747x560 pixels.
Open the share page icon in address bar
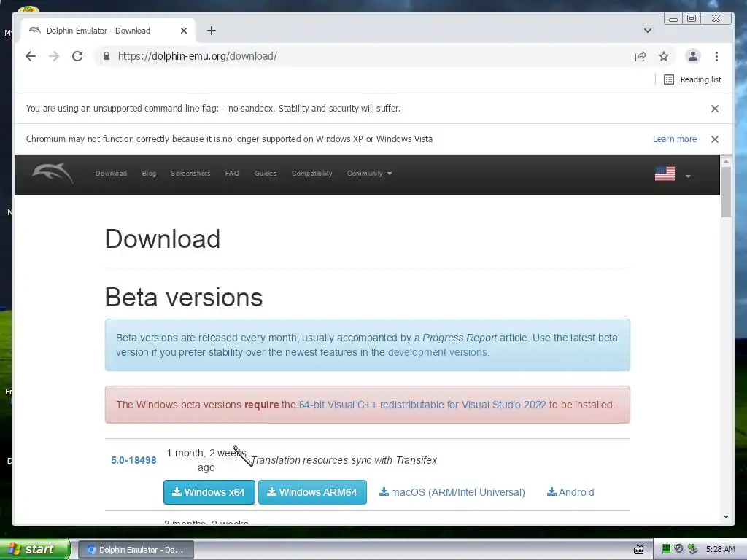(x=640, y=56)
